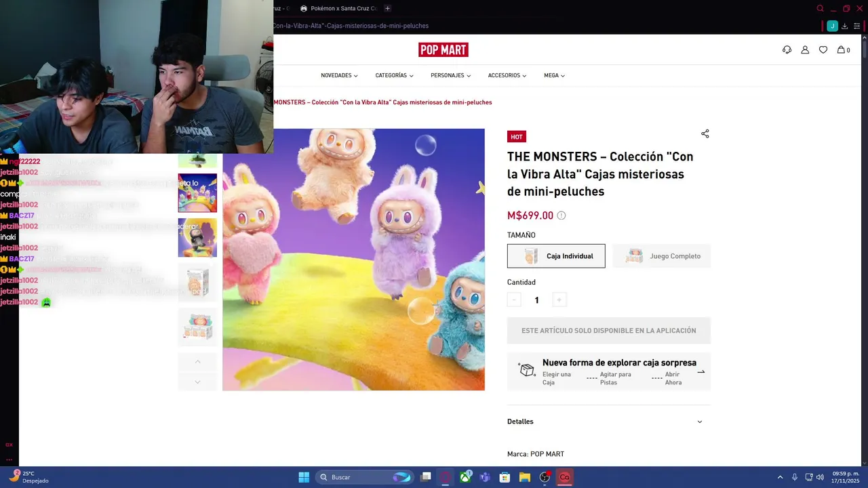Open a new browser tab with plus
This screenshot has height=488, width=868.
[387, 8]
